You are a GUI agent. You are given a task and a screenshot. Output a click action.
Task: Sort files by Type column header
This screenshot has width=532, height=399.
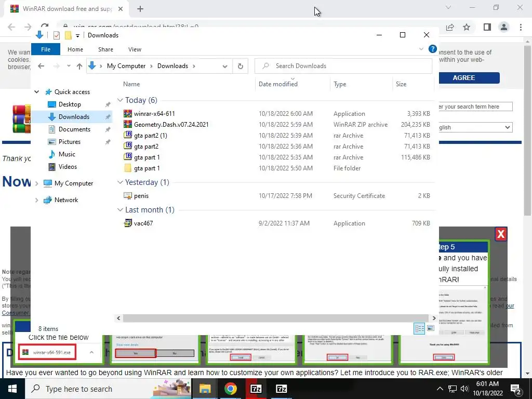coord(340,84)
